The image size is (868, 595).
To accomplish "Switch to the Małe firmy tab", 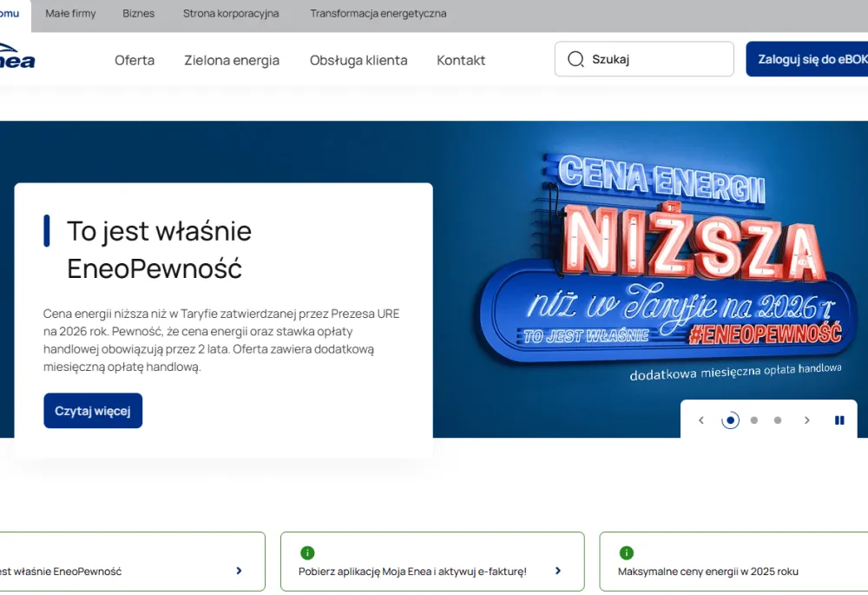I will 70,14.
